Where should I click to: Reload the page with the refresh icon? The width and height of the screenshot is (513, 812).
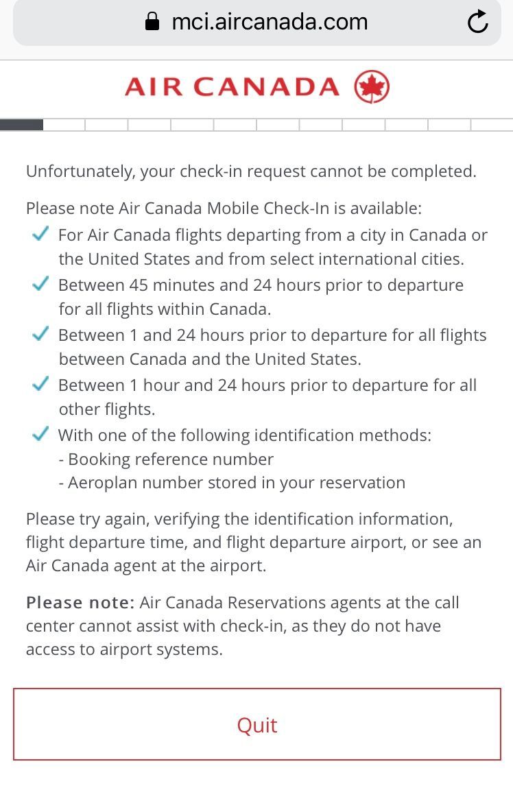[x=477, y=22]
